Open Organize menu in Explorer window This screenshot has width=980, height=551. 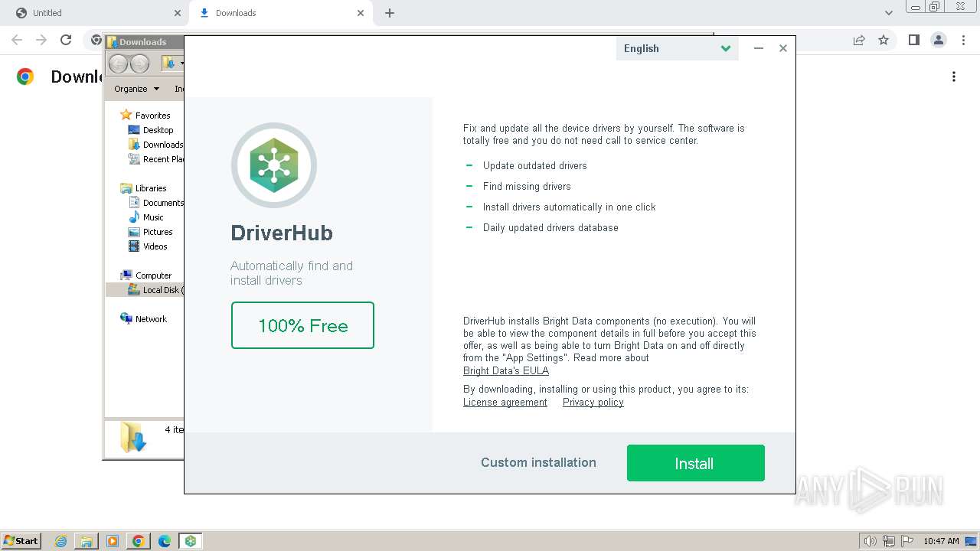pos(136,89)
